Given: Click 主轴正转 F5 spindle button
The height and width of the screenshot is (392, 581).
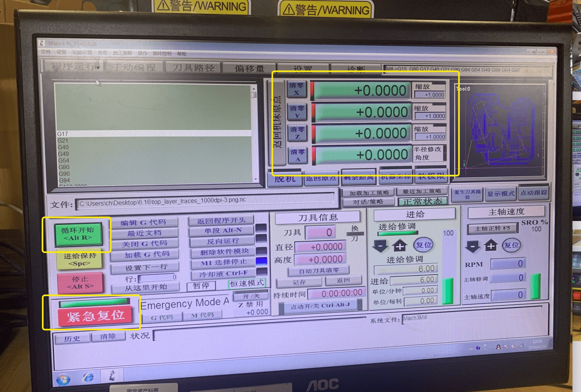Looking at the screenshot, I should click(492, 228).
